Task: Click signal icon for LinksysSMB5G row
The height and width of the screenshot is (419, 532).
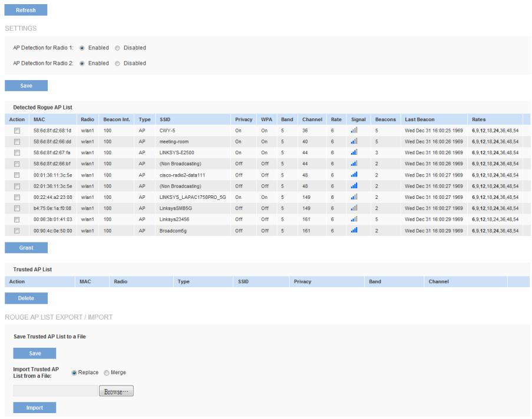Action: (354, 208)
